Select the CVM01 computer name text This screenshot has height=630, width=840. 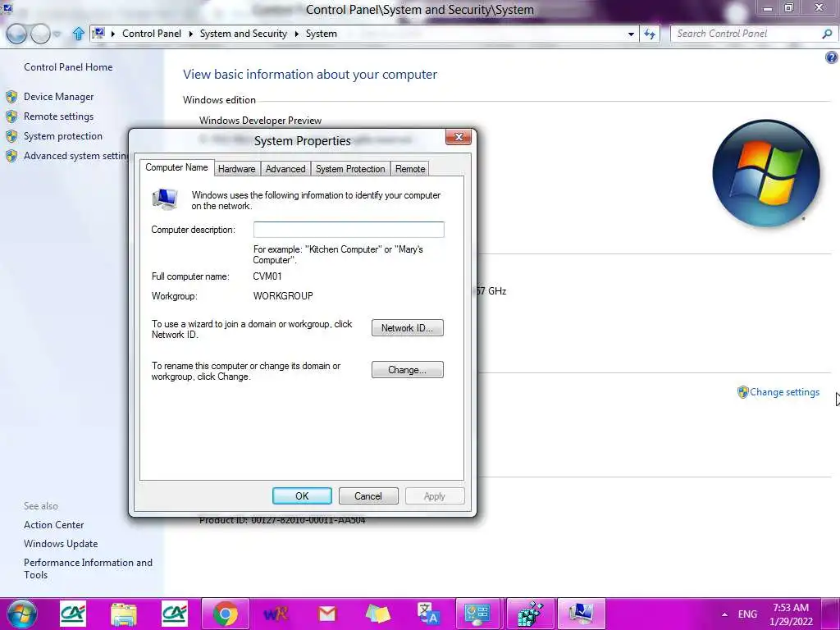pos(267,276)
